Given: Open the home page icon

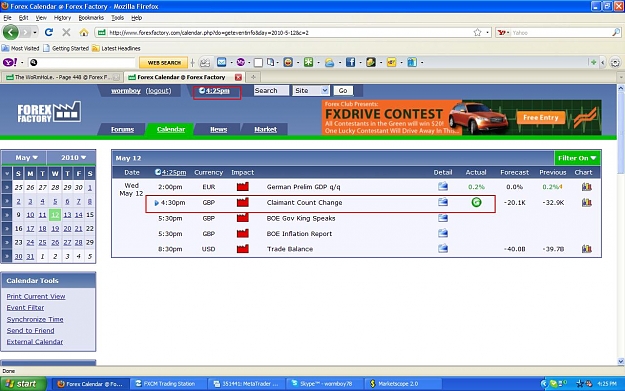Looking at the screenshot, I should (x=84, y=32).
